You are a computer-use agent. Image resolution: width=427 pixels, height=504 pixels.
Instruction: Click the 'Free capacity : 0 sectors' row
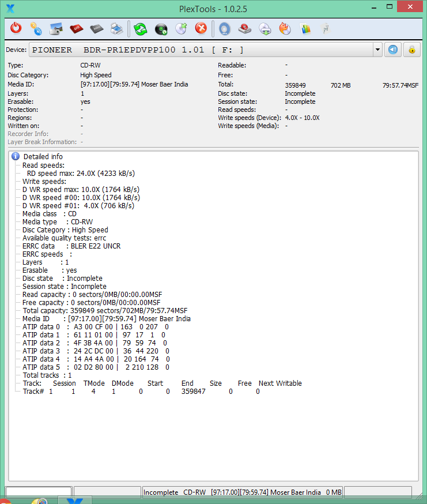[x=91, y=303]
